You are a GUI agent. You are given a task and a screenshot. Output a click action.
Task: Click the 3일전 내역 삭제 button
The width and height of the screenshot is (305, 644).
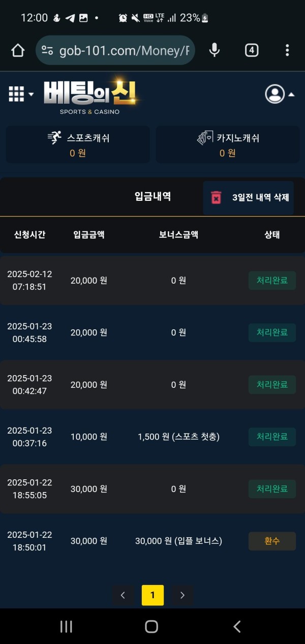[249, 198]
